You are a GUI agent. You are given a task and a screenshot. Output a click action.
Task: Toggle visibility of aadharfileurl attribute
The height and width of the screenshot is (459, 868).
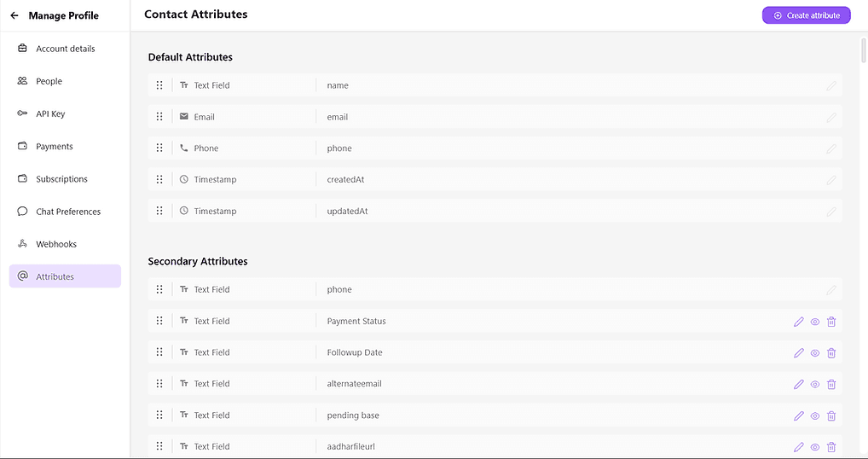pyautogui.click(x=815, y=447)
